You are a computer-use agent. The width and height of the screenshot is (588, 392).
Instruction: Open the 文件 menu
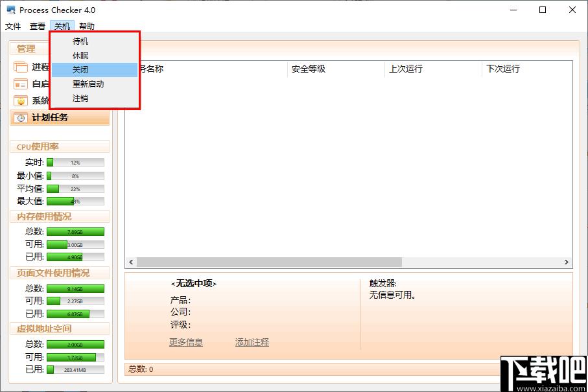13,26
